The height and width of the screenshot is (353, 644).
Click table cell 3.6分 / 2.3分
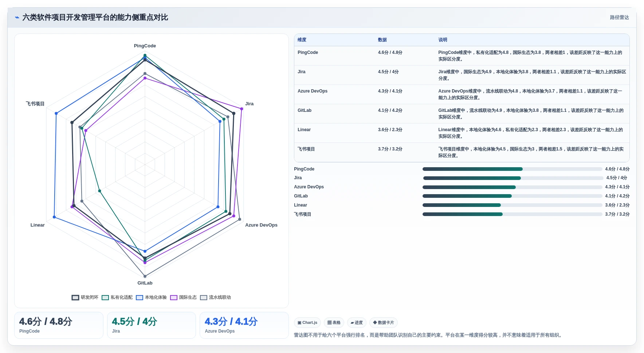click(x=390, y=130)
